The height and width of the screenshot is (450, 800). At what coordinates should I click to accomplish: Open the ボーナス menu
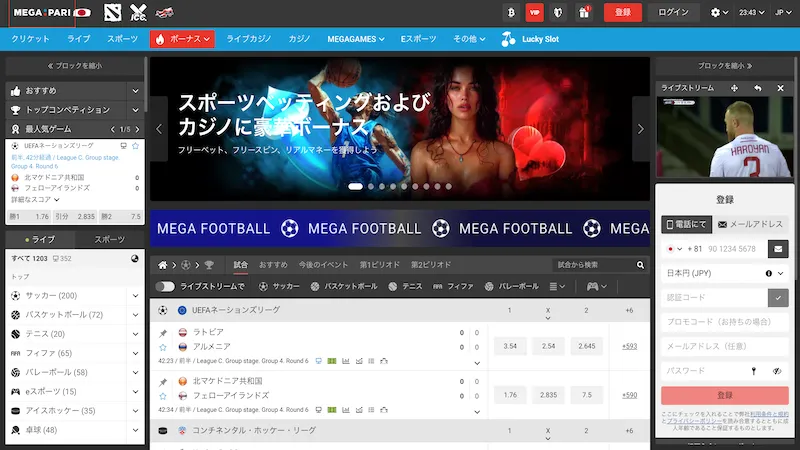click(182, 39)
